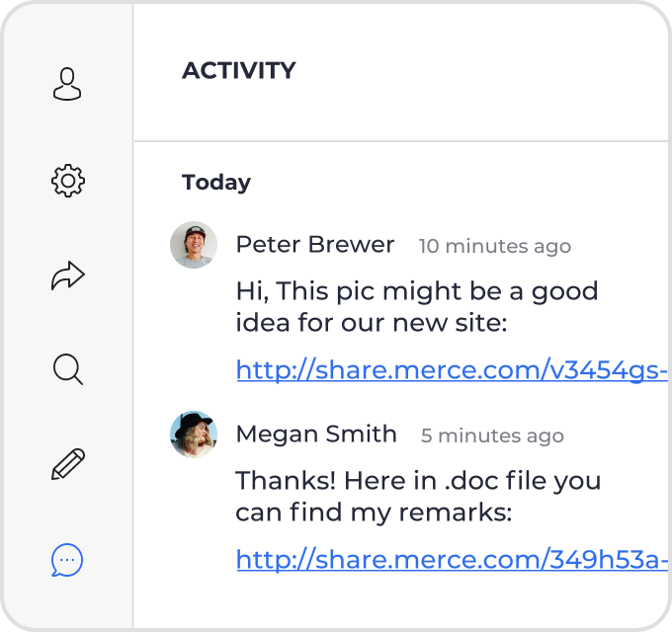Open the blue chat bubble icon
The width and height of the screenshot is (672, 632).
(x=67, y=560)
